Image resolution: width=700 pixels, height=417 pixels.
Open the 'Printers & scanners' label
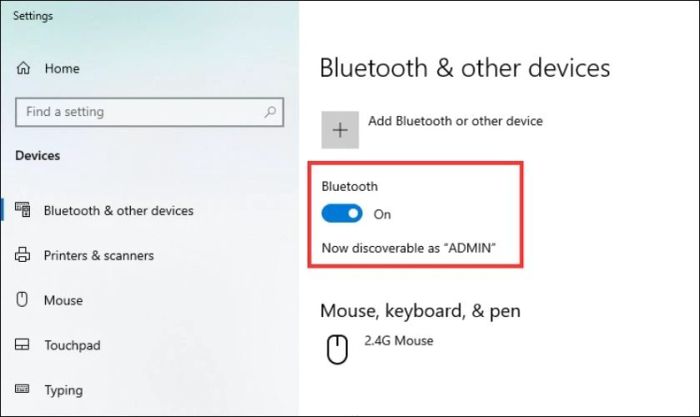[98, 256]
